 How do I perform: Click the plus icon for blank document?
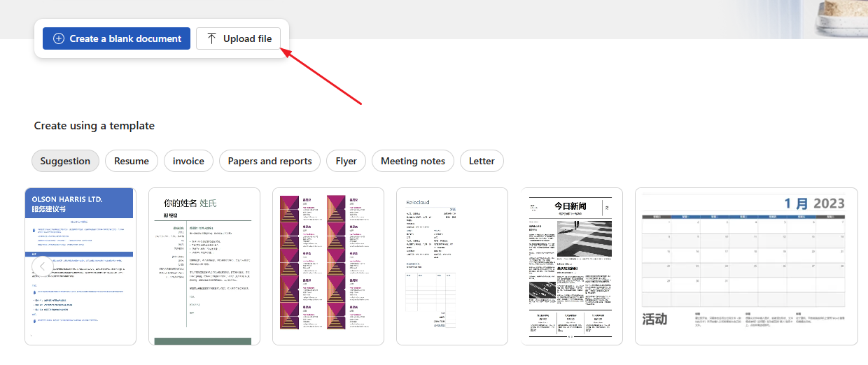[x=59, y=39]
